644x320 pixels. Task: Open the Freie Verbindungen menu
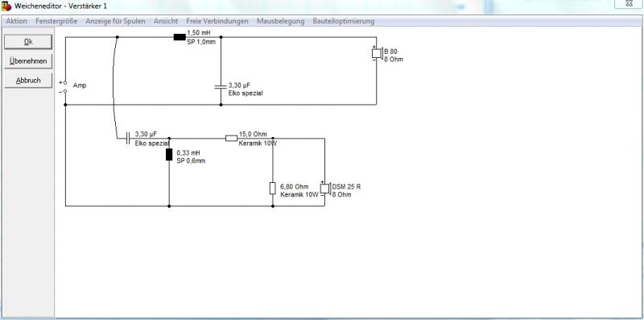217,21
